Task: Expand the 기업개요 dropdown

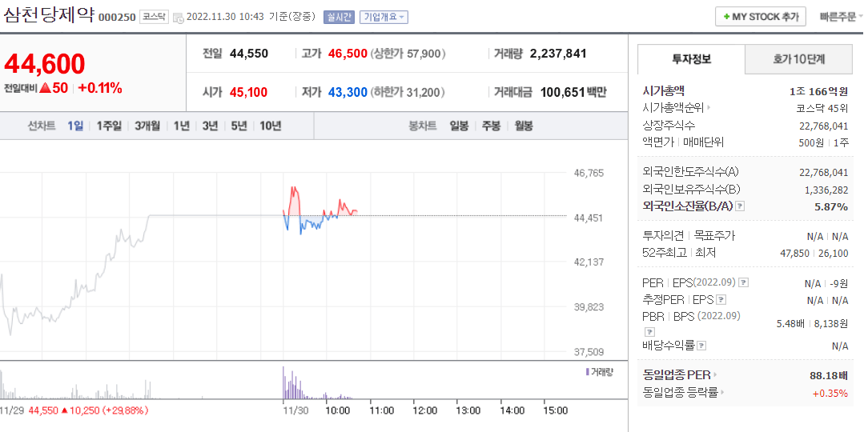Action: point(384,17)
